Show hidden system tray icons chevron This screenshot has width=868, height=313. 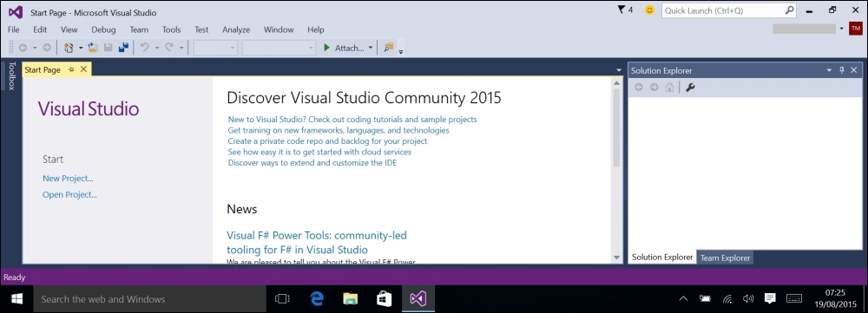pos(683,298)
